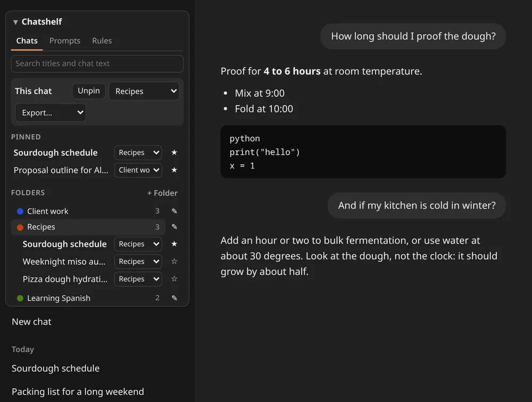Pin Pizza dough chat with star
The height and width of the screenshot is (402, 532).
click(x=174, y=279)
